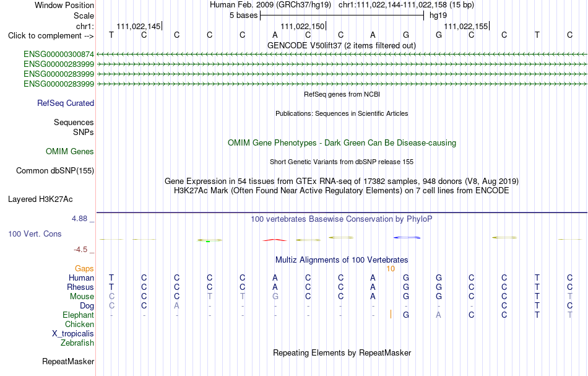588x376 pixels.
Task: Click '100 vertebrates Basewise Conservation by PhyloP' title
Action: tap(342, 219)
